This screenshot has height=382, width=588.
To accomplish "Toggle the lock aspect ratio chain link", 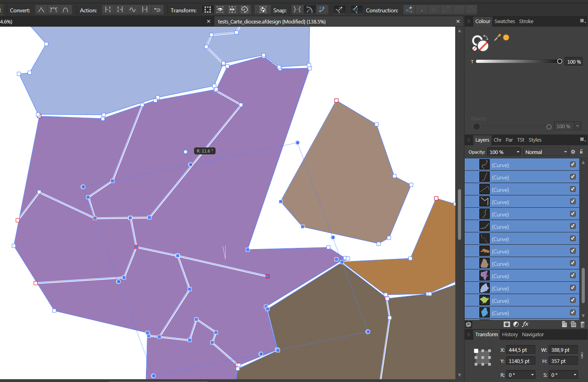I will pyautogui.click(x=582, y=355).
